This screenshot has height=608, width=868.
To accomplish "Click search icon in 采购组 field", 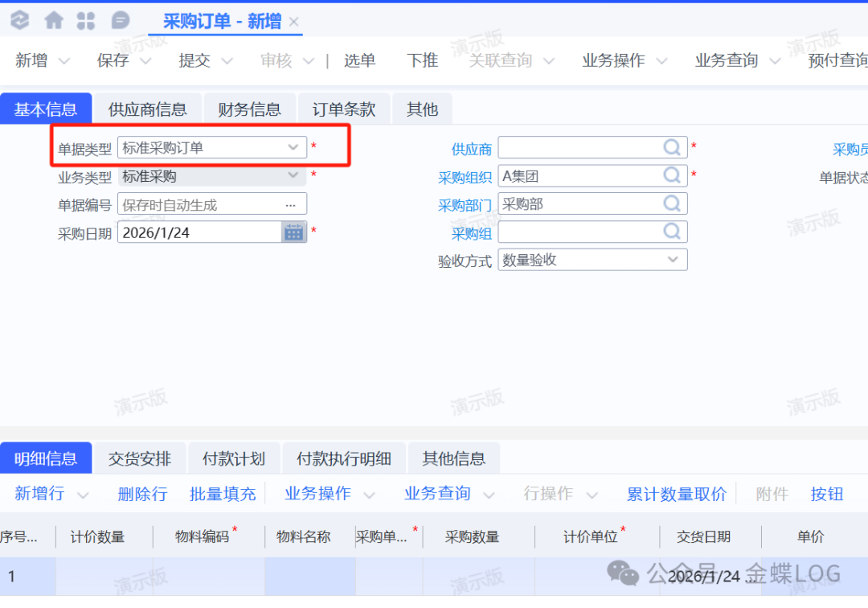I will pyautogui.click(x=672, y=232).
